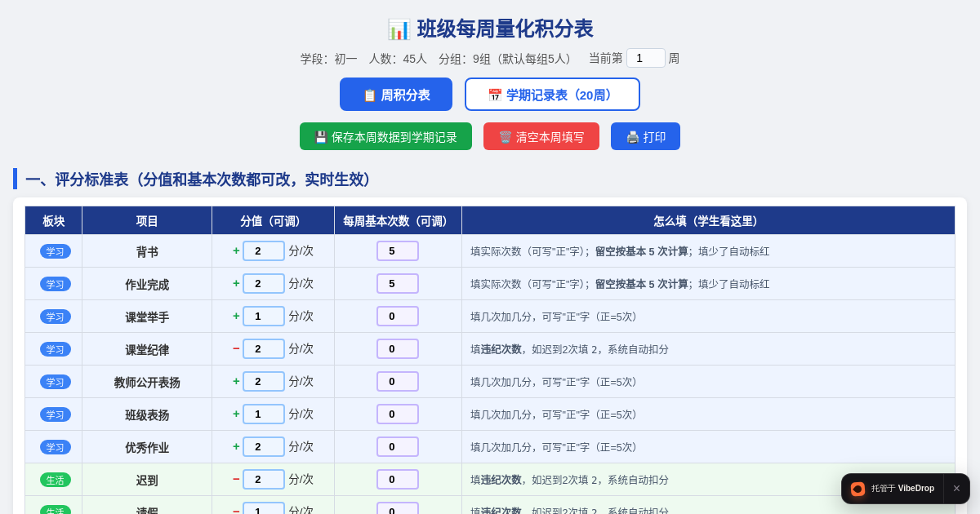Edit 背书 weekly base count field
Screen dimensions: 980x514
click(x=398, y=250)
